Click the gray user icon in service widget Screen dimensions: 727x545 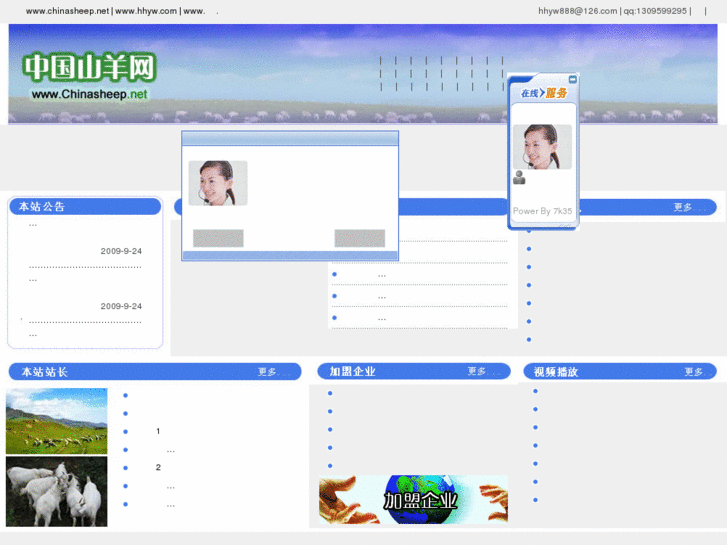tap(519, 178)
